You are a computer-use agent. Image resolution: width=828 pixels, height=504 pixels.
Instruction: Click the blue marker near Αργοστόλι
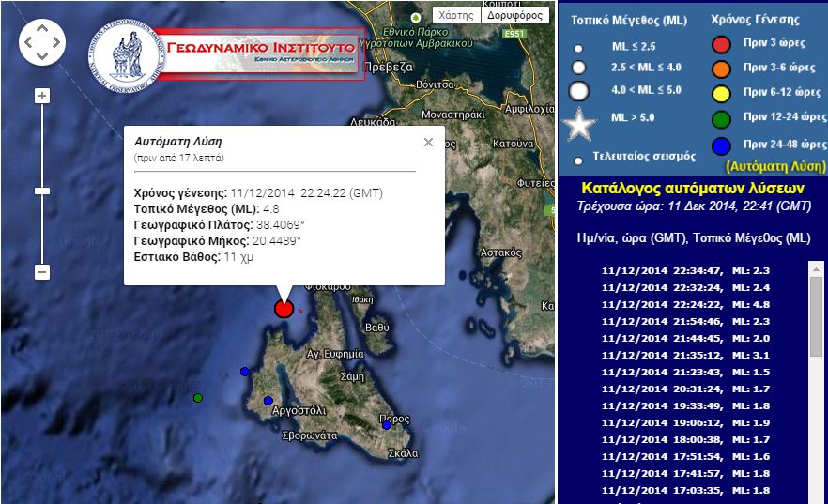268,401
